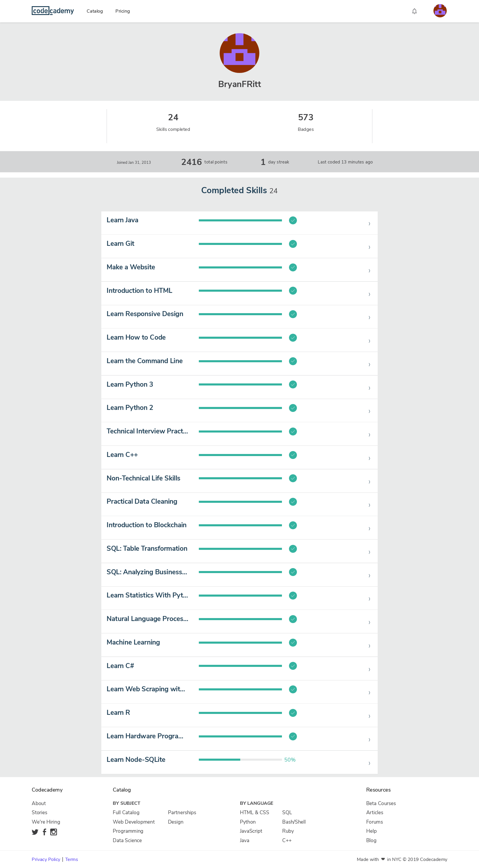Image resolution: width=479 pixels, height=868 pixels.
Task: Open Codecademy's Twitter page
Action: pos(35,832)
